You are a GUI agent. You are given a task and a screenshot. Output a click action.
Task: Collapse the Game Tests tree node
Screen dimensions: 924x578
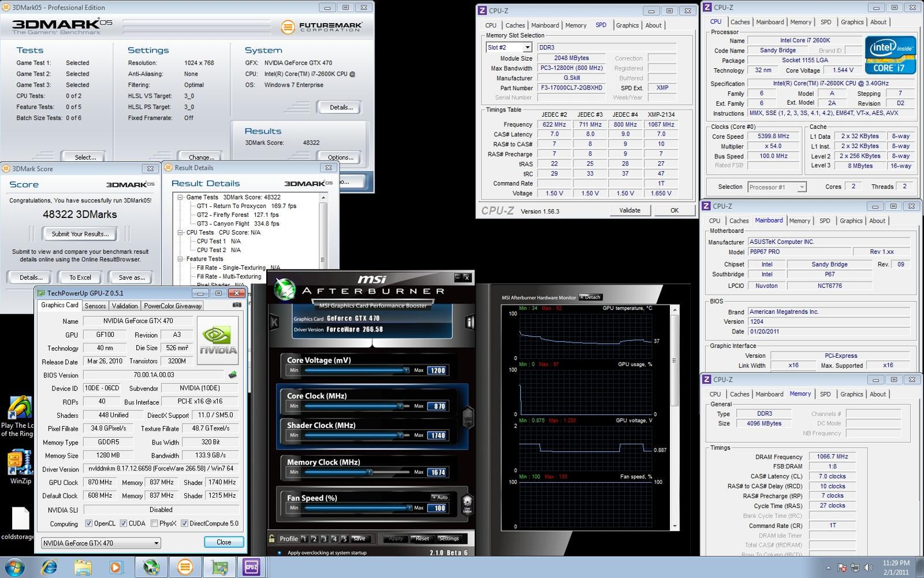[180, 197]
